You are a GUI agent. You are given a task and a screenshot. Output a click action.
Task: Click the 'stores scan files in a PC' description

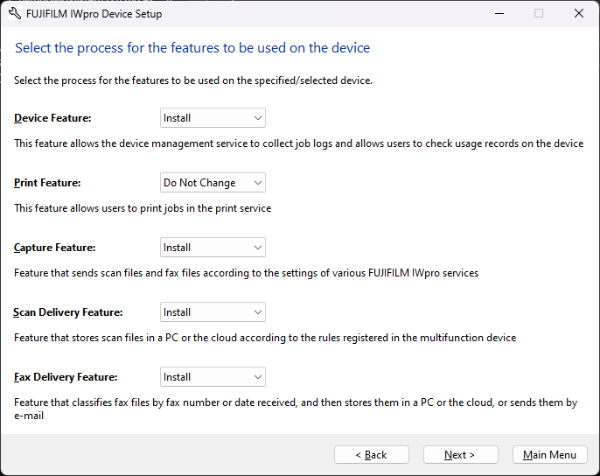(265, 337)
